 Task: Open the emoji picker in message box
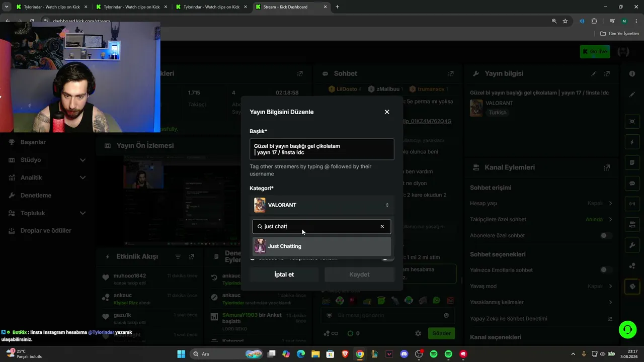446,315
